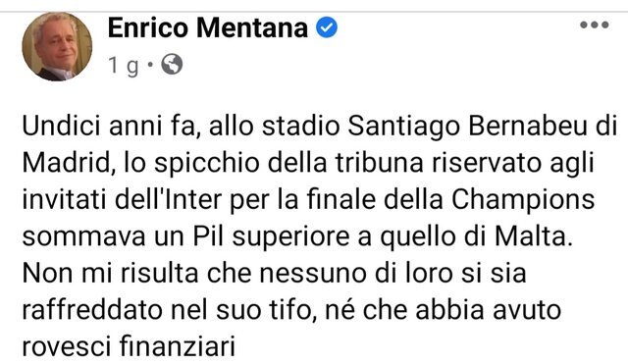Click "rovesci finanziari" at the post end
The height and width of the screenshot is (364, 628).
pos(129,346)
